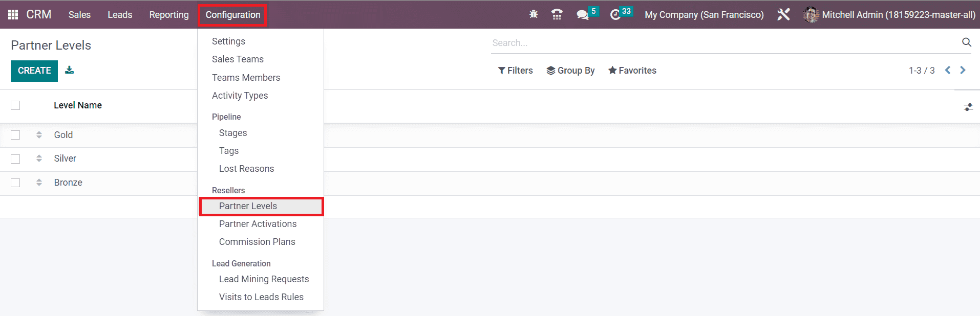This screenshot has width=980, height=316.
Task: Tick the Silver row checkbox
Action: [15, 159]
